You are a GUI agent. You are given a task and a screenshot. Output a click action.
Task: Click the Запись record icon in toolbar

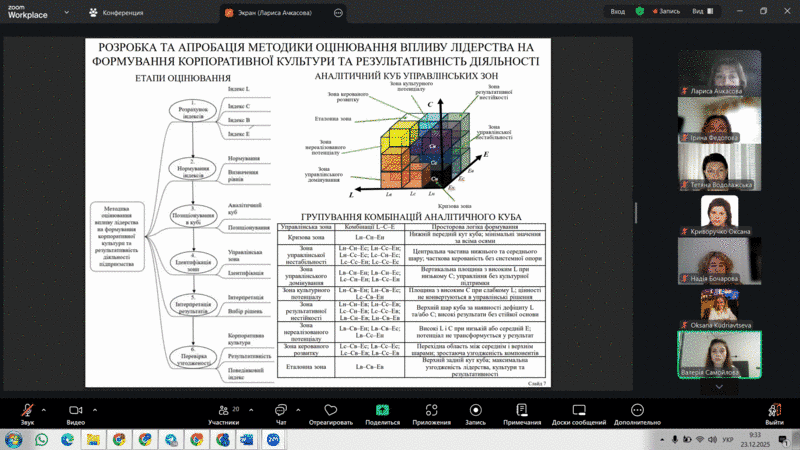(x=475, y=411)
